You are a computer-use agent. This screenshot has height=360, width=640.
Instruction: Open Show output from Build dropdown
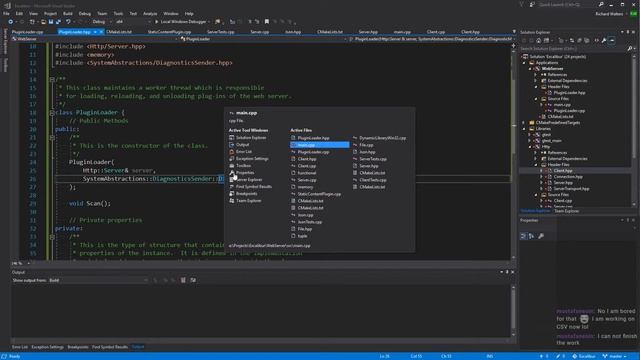(x=98, y=280)
